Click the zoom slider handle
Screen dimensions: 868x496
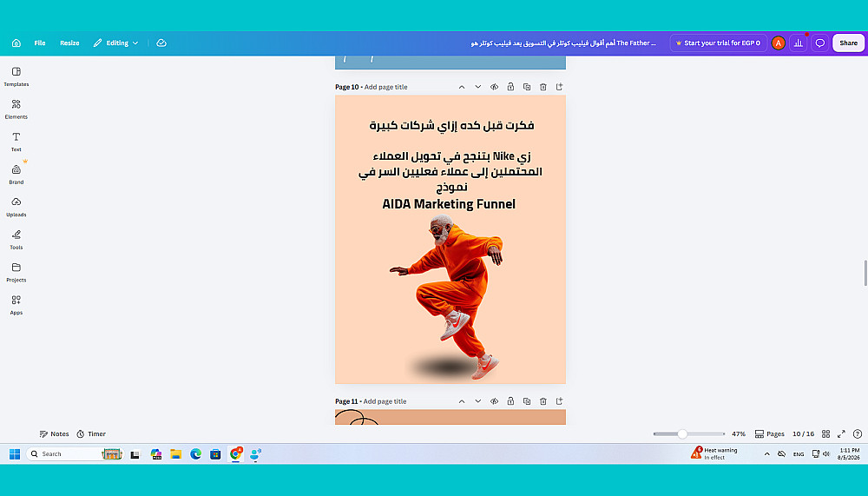click(x=682, y=434)
